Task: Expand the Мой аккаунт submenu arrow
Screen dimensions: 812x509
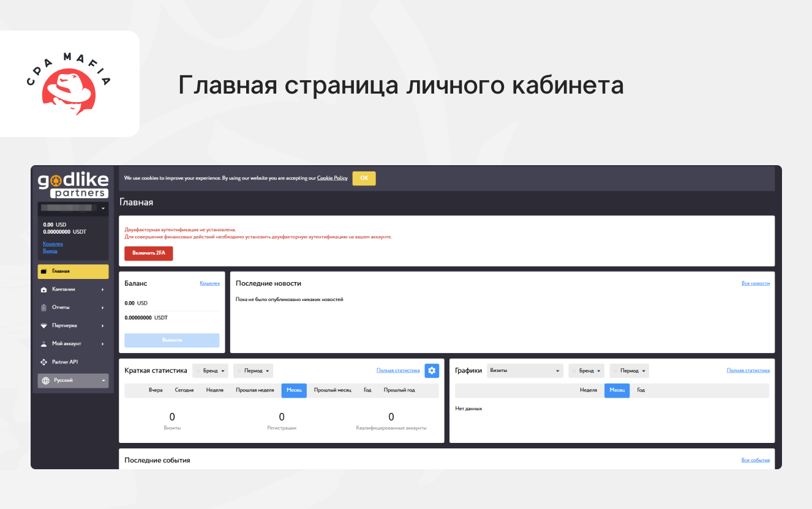Action: (x=102, y=344)
